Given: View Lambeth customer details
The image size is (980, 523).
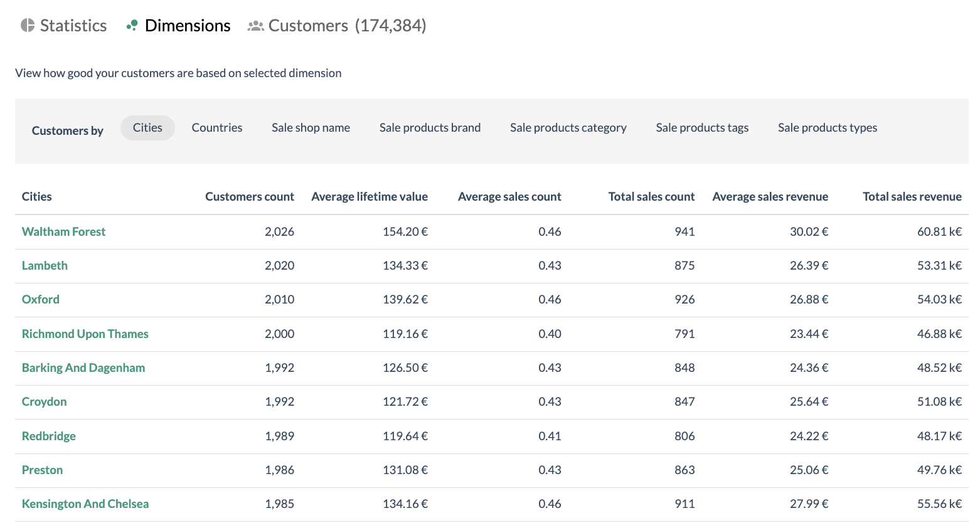Looking at the screenshot, I should (x=45, y=265).
